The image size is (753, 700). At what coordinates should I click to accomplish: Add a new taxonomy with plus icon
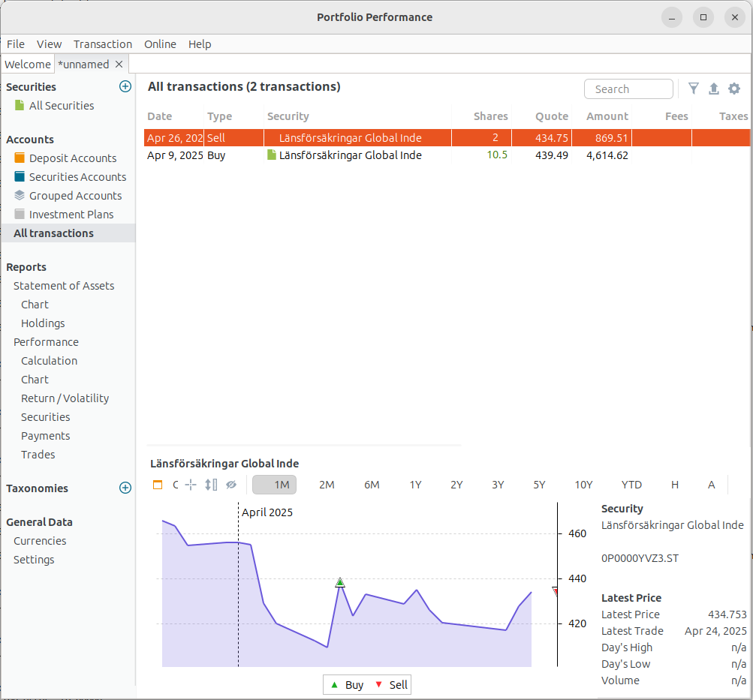pyautogui.click(x=125, y=488)
